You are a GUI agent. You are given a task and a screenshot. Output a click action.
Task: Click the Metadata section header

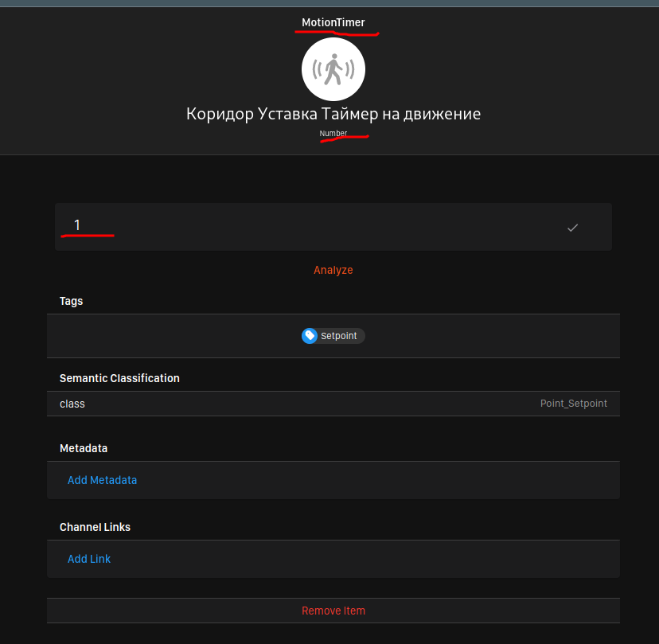[84, 448]
